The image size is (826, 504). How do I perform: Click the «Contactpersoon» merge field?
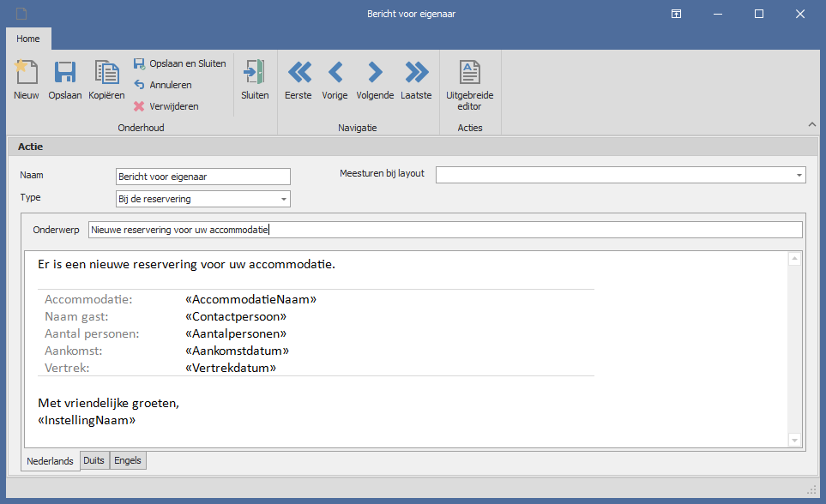236,316
